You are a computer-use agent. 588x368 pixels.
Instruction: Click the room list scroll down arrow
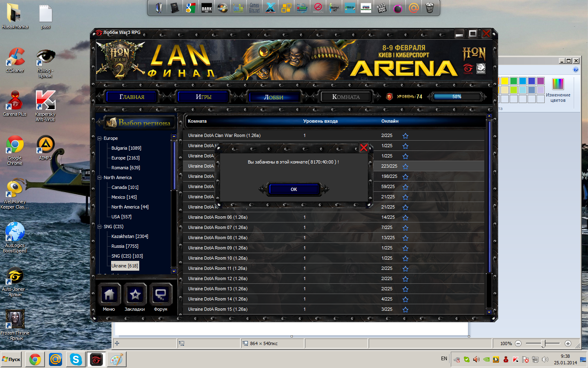(489, 312)
